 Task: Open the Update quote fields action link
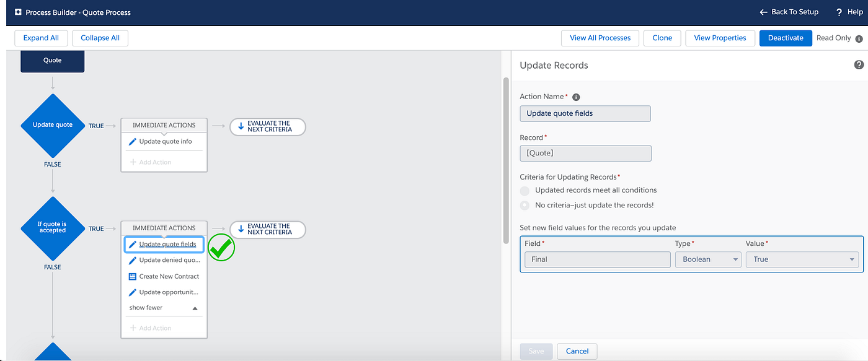pyautogui.click(x=167, y=245)
